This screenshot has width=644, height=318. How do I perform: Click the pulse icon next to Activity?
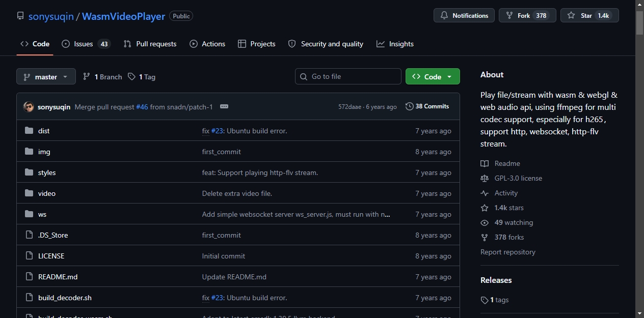[x=485, y=193]
